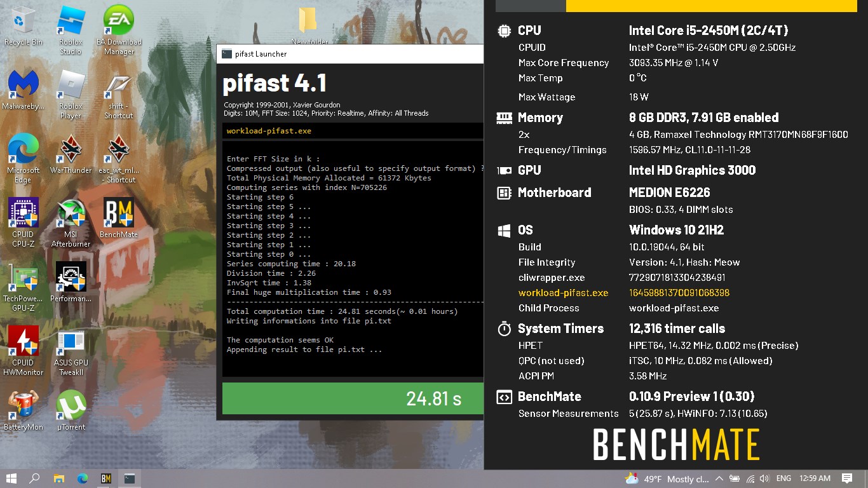Click the Total computation time line
Image resolution: width=868 pixels, height=488 pixels.
tap(342, 311)
